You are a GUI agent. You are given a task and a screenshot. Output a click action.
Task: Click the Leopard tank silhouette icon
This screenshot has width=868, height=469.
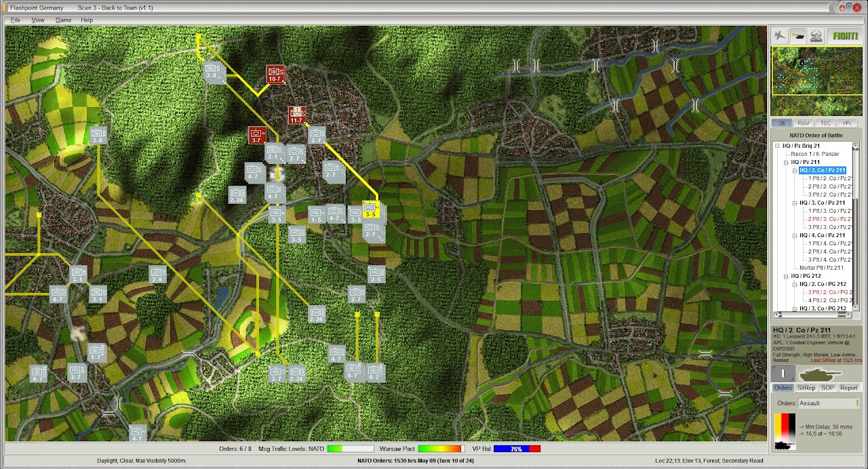point(820,373)
